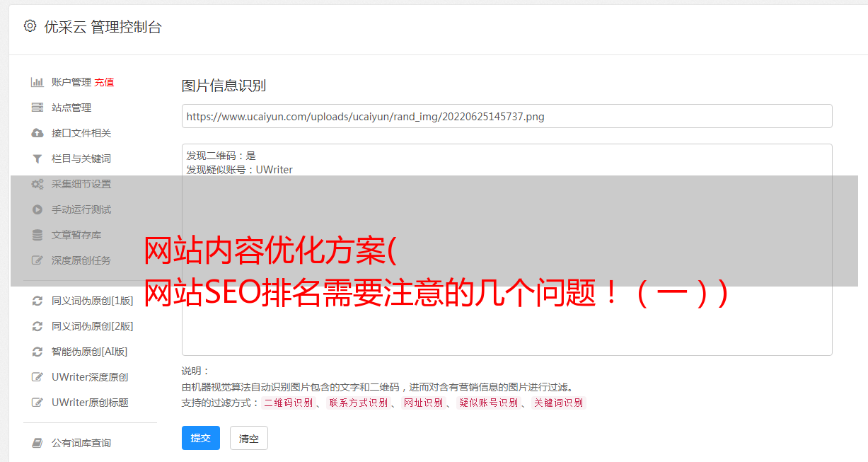Click the 优采云 管理控制台 title
The height and width of the screenshot is (462, 868).
tap(103, 27)
